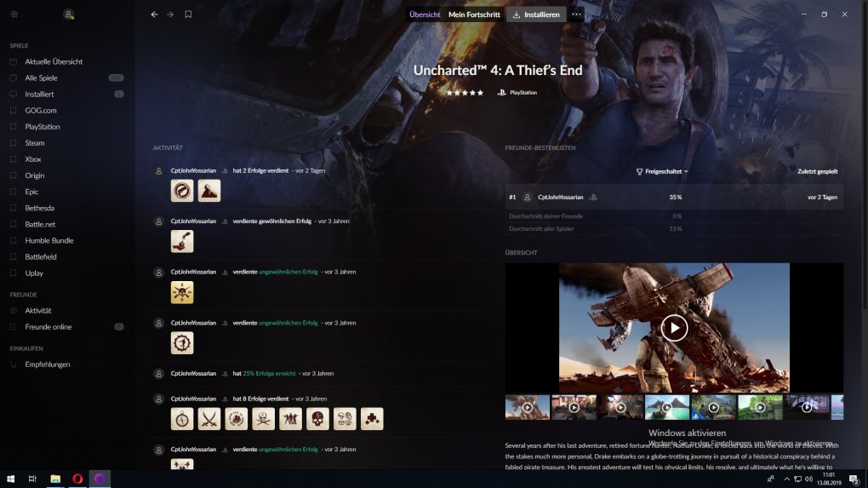The width and height of the screenshot is (868, 488).
Task: Select second video thumbnail in strip
Action: click(574, 408)
